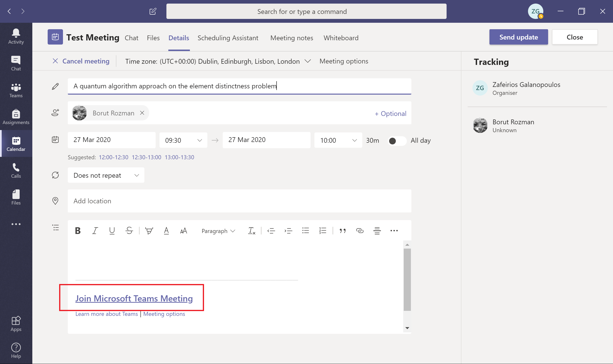The width and height of the screenshot is (613, 364).
Task: Expand the 09:30 start time dropdown
Action: (x=183, y=140)
